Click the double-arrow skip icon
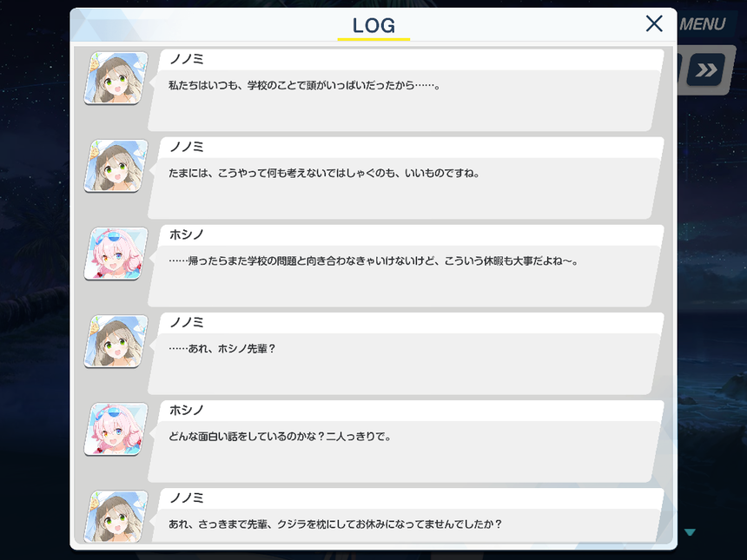The width and height of the screenshot is (747, 560). point(706,70)
